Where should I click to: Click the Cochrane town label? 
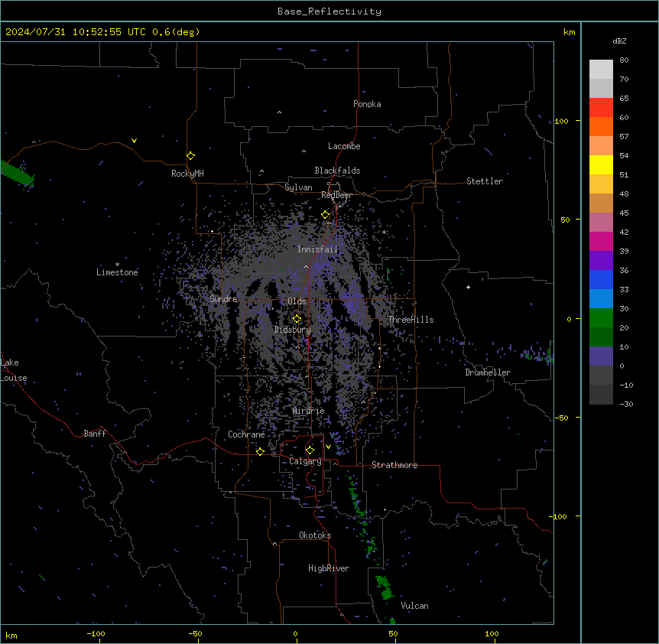click(x=246, y=434)
